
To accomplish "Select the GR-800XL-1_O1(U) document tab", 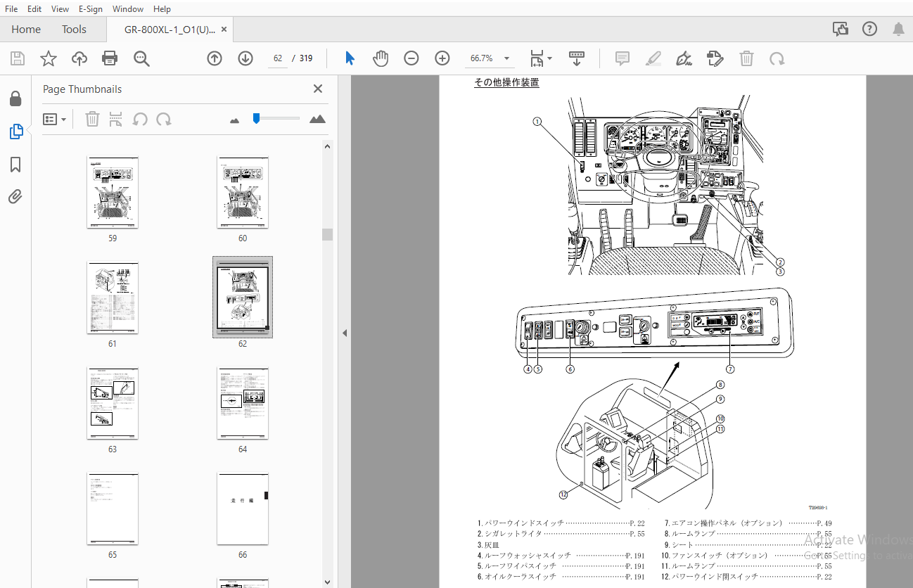I will 170,29.
